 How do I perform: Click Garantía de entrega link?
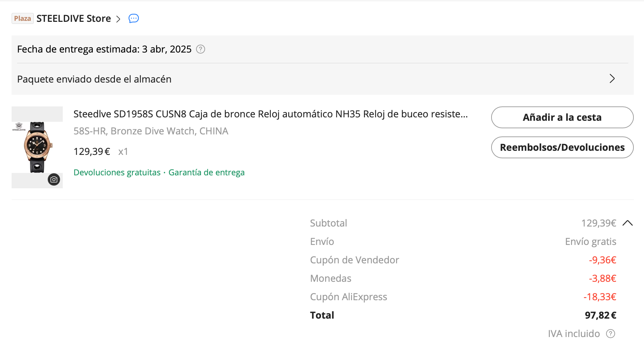206,173
